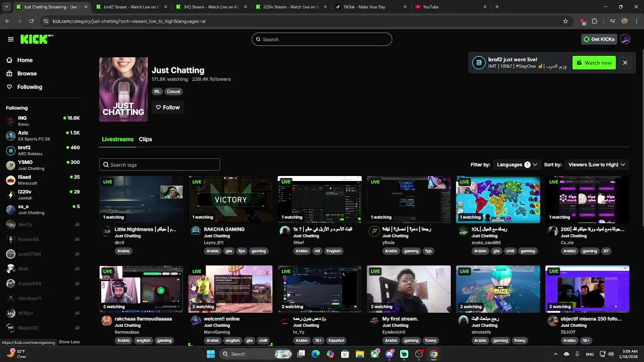This screenshot has height=362, width=644.
Task: Open the Languages filter dropdown
Action: point(517,164)
